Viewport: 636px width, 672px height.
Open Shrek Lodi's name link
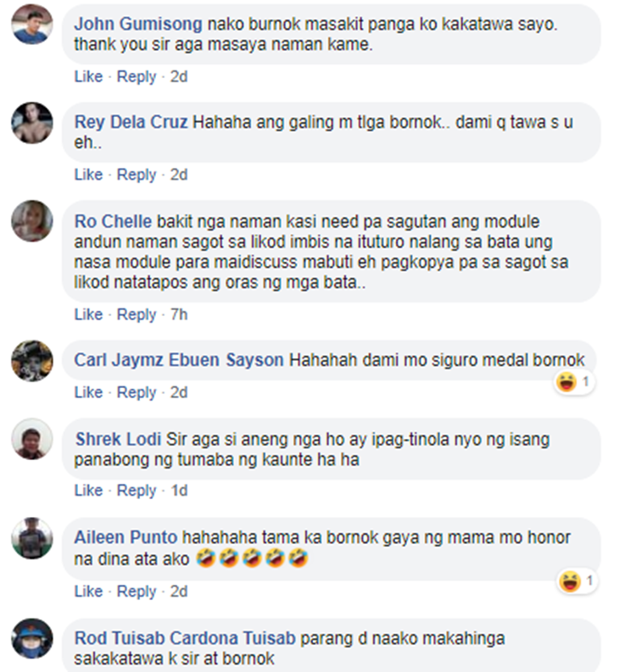tap(118, 439)
